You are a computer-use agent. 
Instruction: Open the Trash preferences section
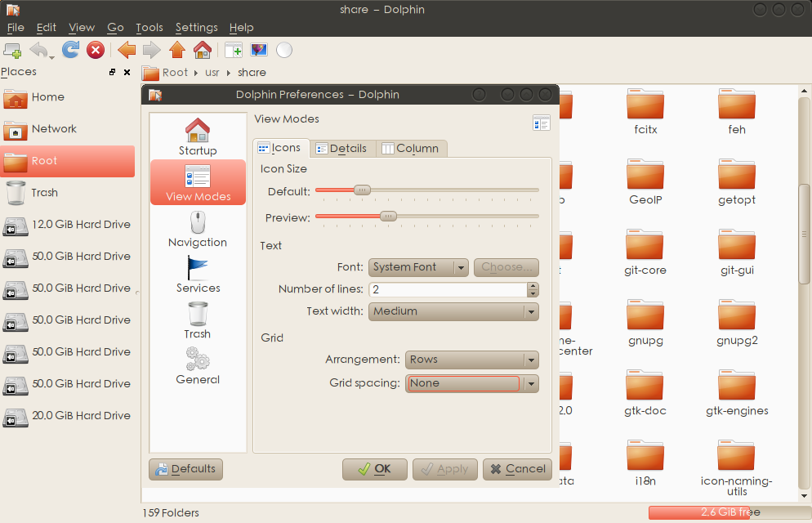(198, 320)
